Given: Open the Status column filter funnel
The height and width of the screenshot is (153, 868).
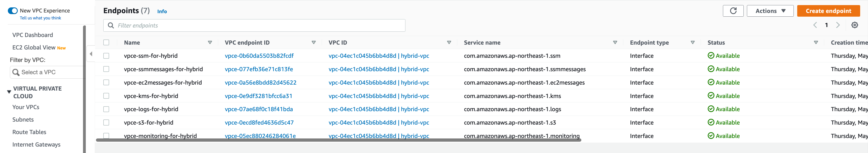Looking at the screenshot, I should point(815,43).
